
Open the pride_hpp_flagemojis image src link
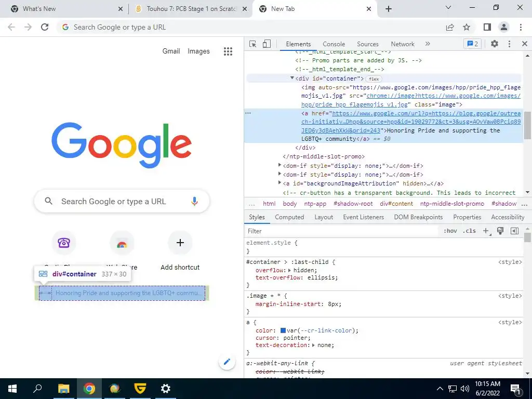(x=410, y=100)
